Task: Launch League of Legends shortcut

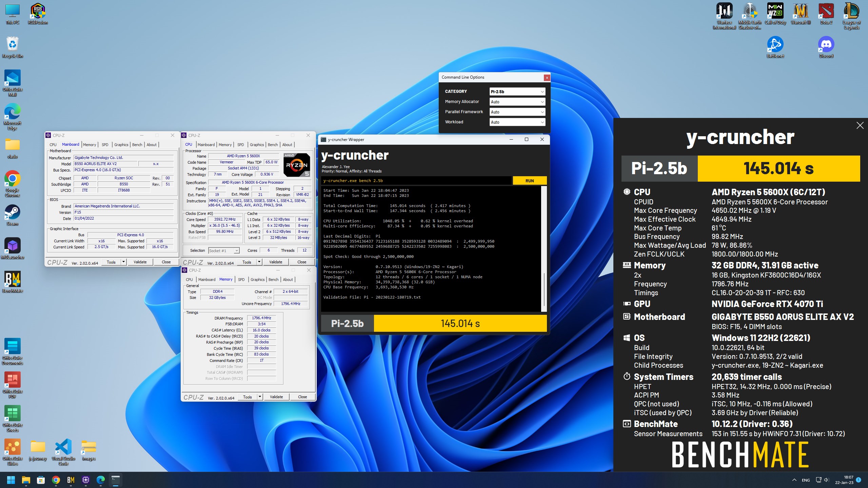Action: tap(851, 16)
